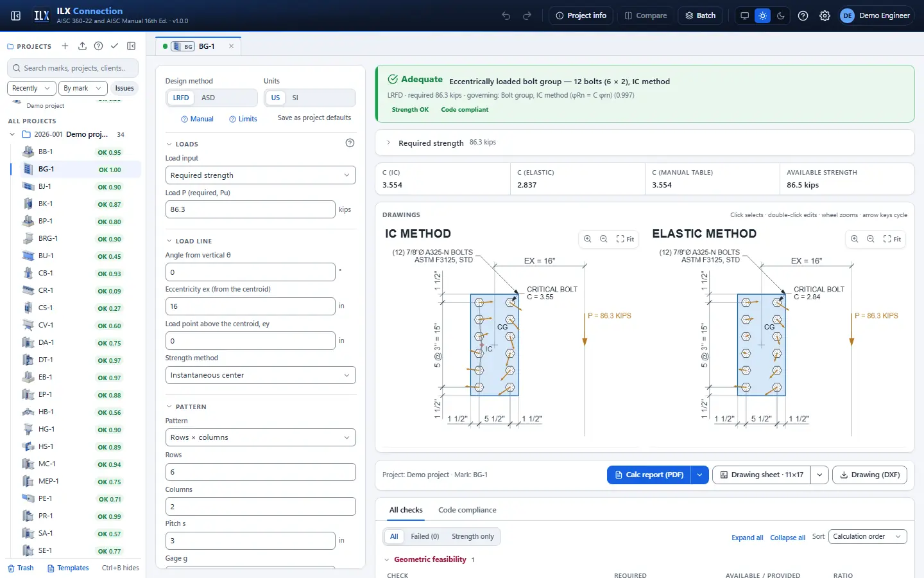
Task: Focus the Search marks, projects, clients field
Action: [74, 68]
